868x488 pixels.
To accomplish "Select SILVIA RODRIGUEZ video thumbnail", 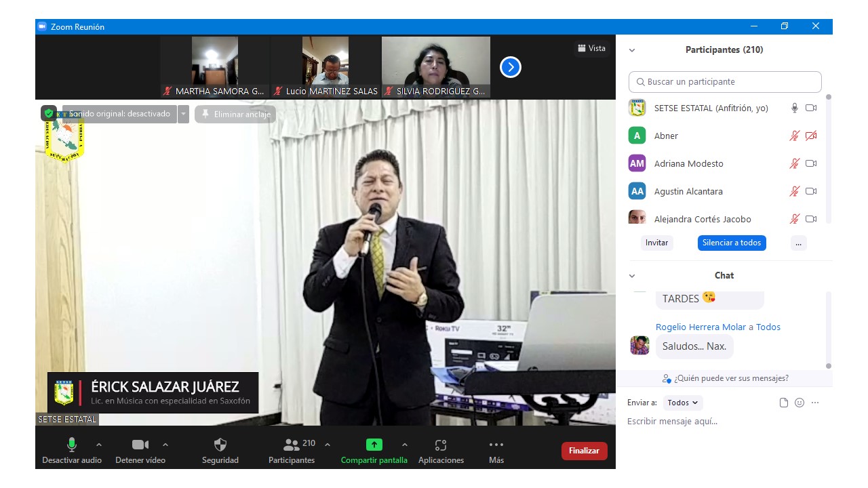I will pyautogui.click(x=436, y=67).
